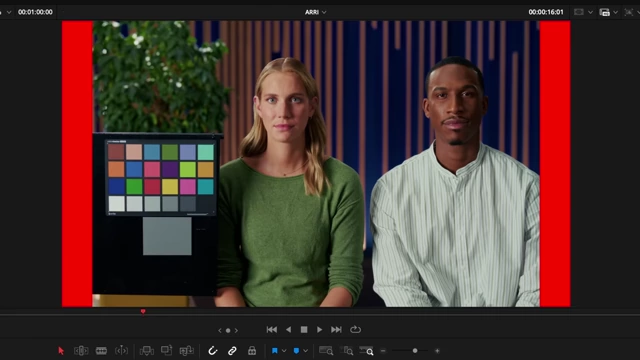640x360 pixels.
Task: Add a blue flag to clip
Action: click(275, 351)
